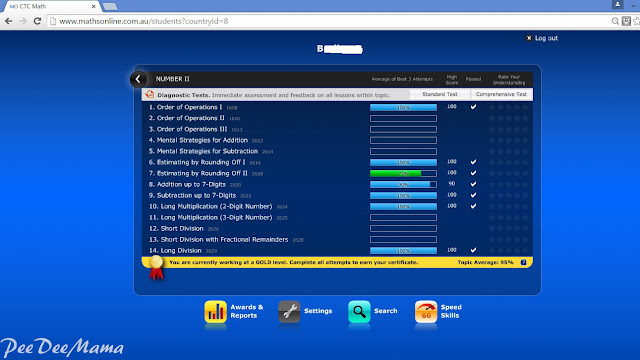The image size is (640, 360).
Task: Open lesson Order of Operations I
Action: [185, 107]
